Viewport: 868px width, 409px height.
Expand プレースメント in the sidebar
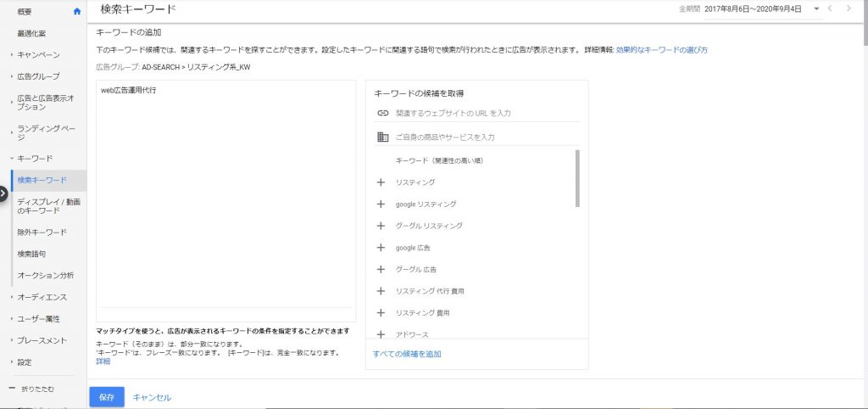(x=12, y=341)
